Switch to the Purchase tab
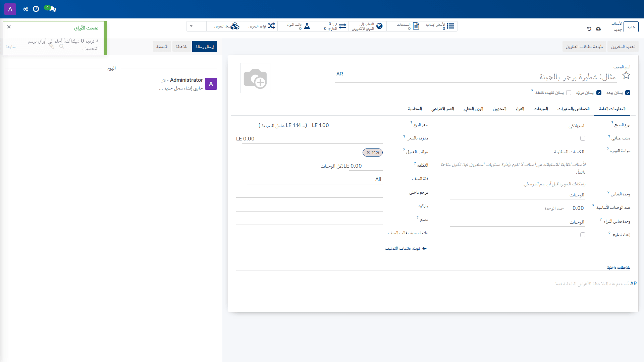 click(x=520, y=109)
